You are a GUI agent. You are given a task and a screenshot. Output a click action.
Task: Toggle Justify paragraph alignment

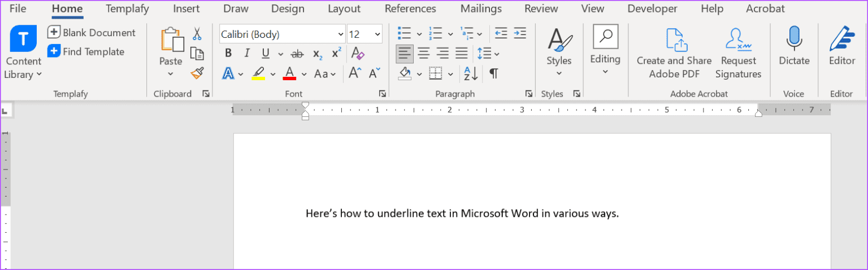462,54
